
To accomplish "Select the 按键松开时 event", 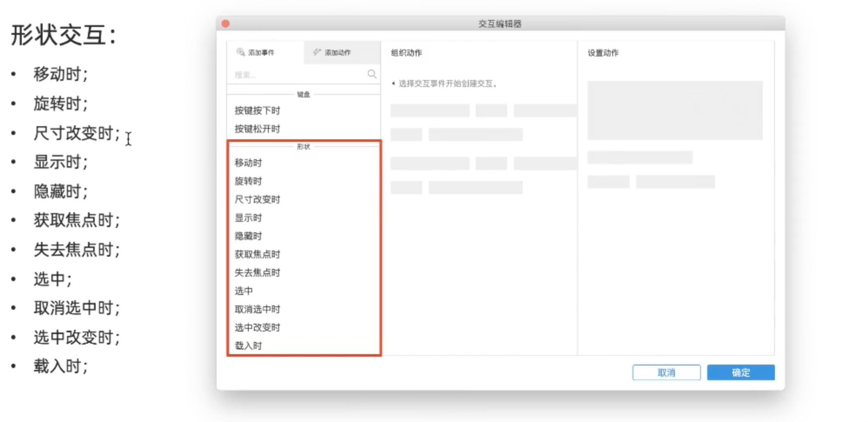I will [x=257, y=129].
